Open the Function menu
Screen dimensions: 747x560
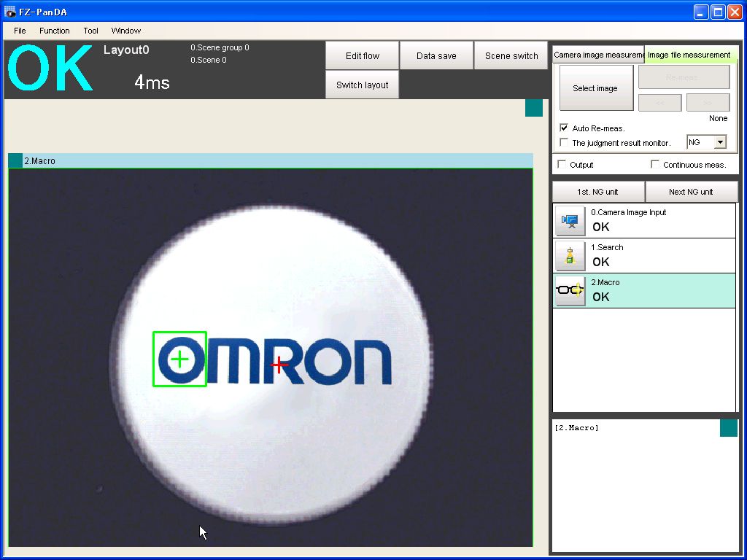coord(54,31)
